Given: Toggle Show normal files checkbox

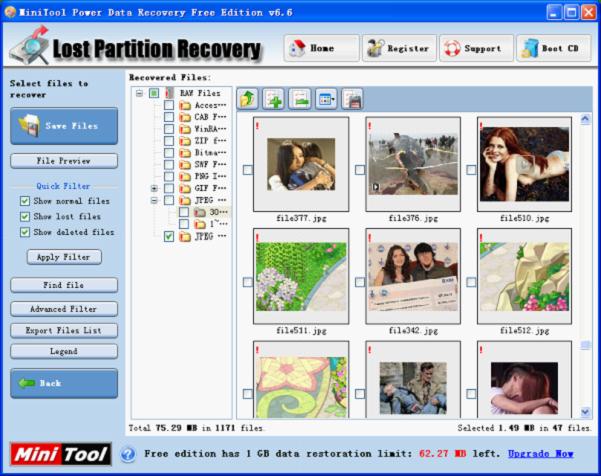Looking at the screenshot, I should click(x=25, y=201).
